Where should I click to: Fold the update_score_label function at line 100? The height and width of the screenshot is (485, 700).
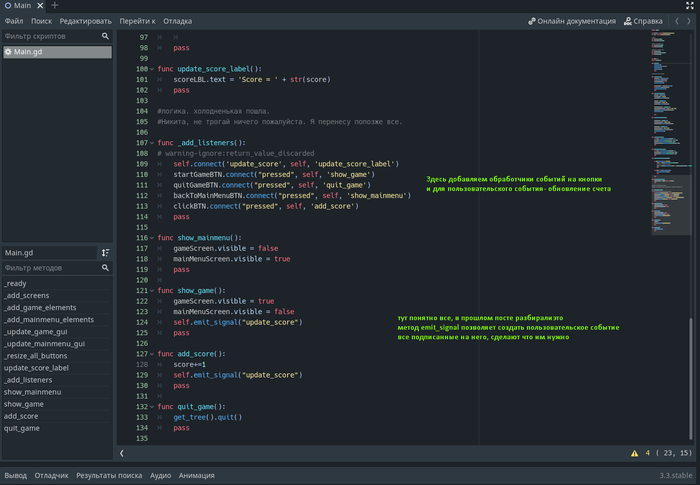152,69
